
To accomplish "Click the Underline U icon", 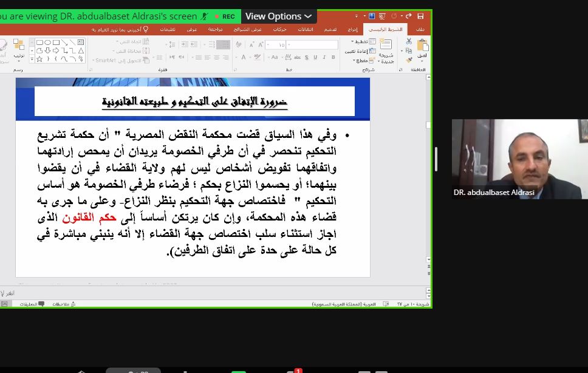I will 315,57.
